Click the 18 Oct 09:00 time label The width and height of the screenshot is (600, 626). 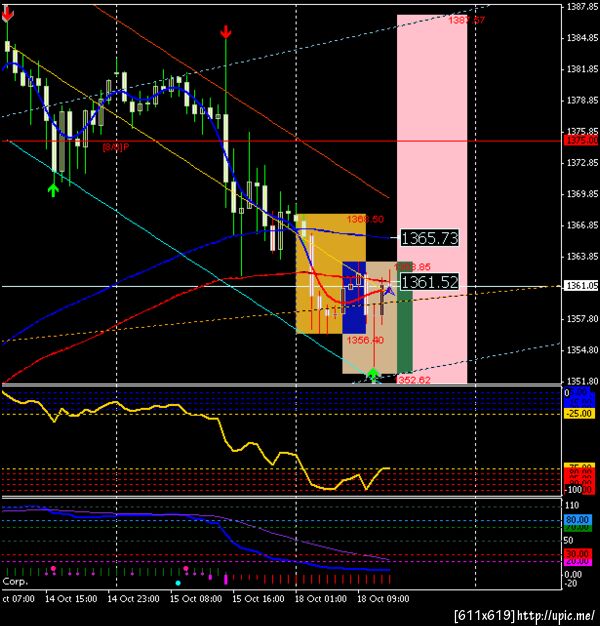(x=383, y=599)
